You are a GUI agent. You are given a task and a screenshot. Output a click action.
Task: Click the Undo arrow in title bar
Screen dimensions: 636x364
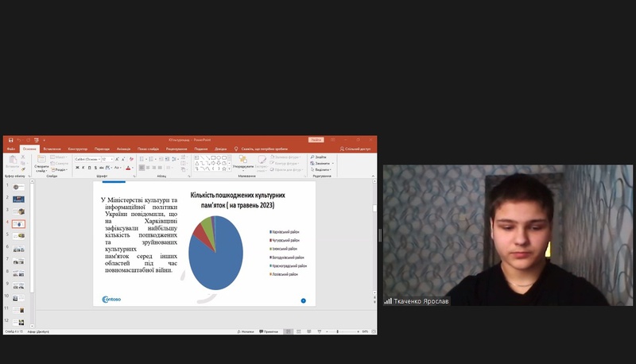point(19,140)
